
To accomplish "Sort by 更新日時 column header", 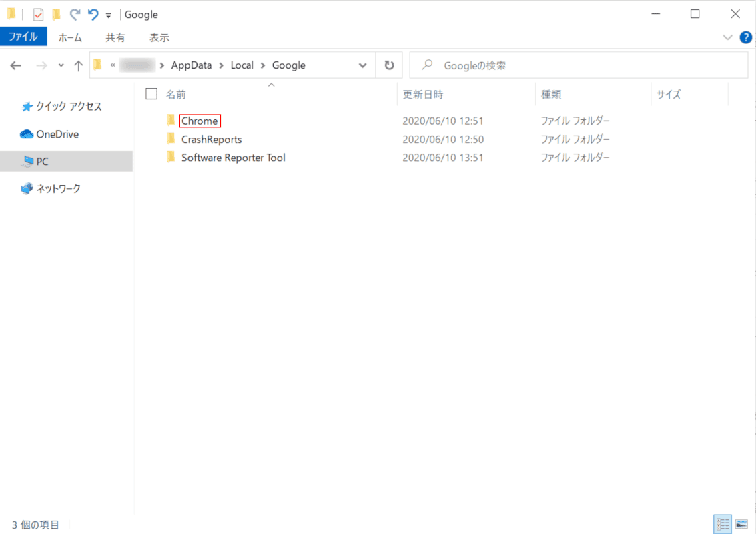I will (423, 95).
